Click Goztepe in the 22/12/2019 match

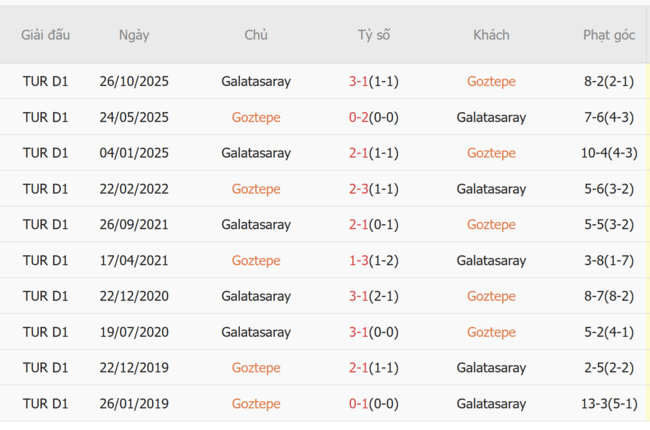click(x=256, y=368)
